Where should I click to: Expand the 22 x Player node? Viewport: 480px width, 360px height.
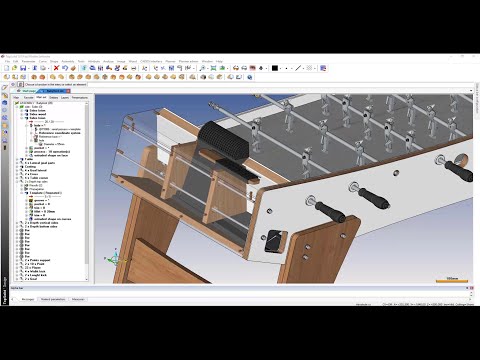click(x=17, y=268)
